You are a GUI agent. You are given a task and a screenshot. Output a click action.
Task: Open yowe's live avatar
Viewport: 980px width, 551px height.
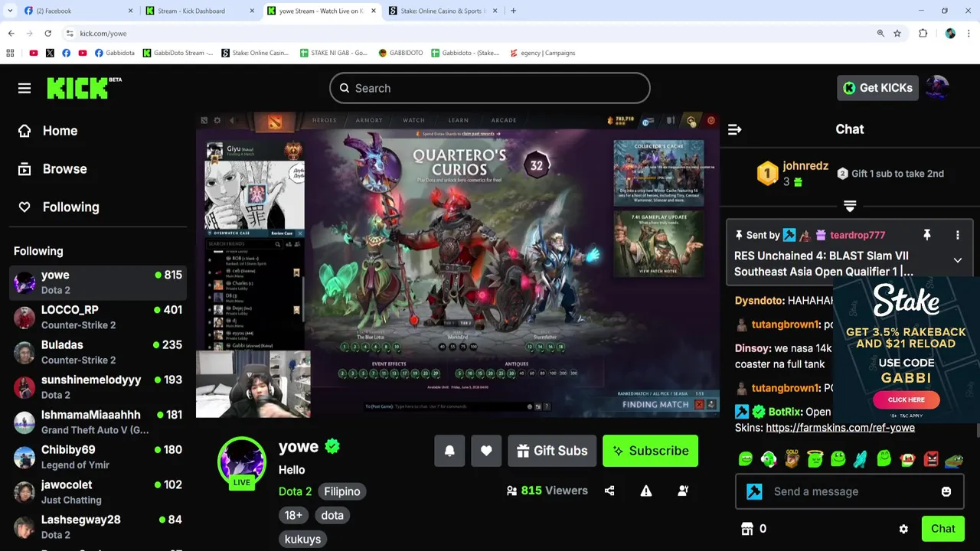click(242, 461)
